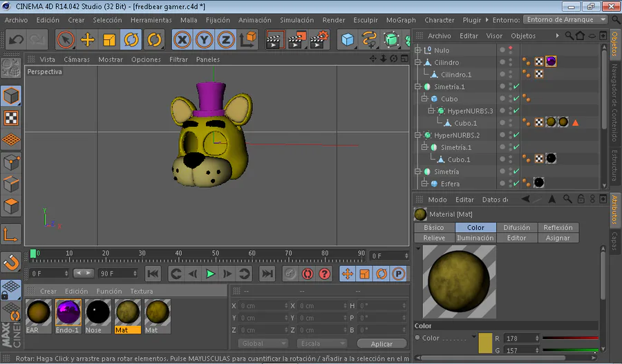
Task: Toggle Simetría enable checkmark
Action: tap(516, 171)
